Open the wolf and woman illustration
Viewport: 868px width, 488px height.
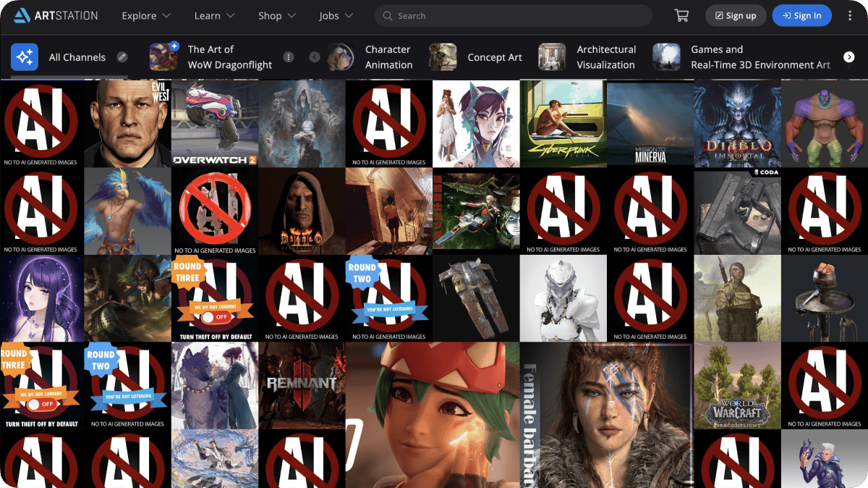pos(215,385)
